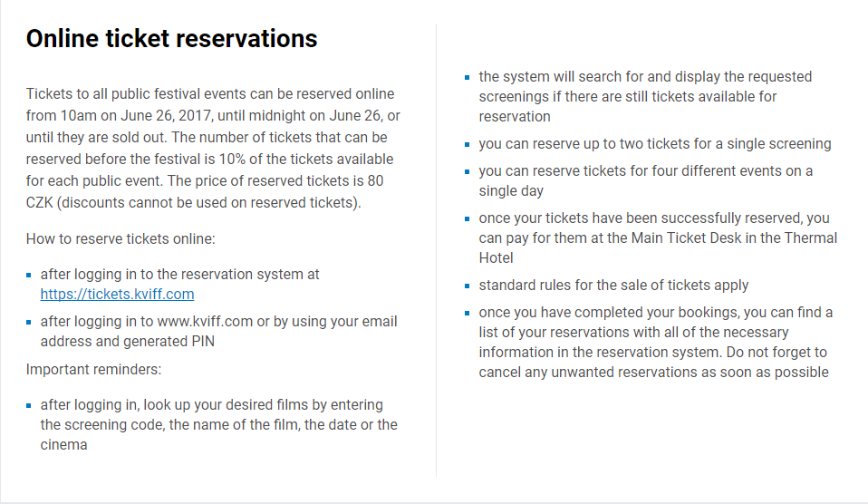
Task: Click the bullet marker beside "up to two tickets"
Action: pyautogui.click(x=468, y=144)
